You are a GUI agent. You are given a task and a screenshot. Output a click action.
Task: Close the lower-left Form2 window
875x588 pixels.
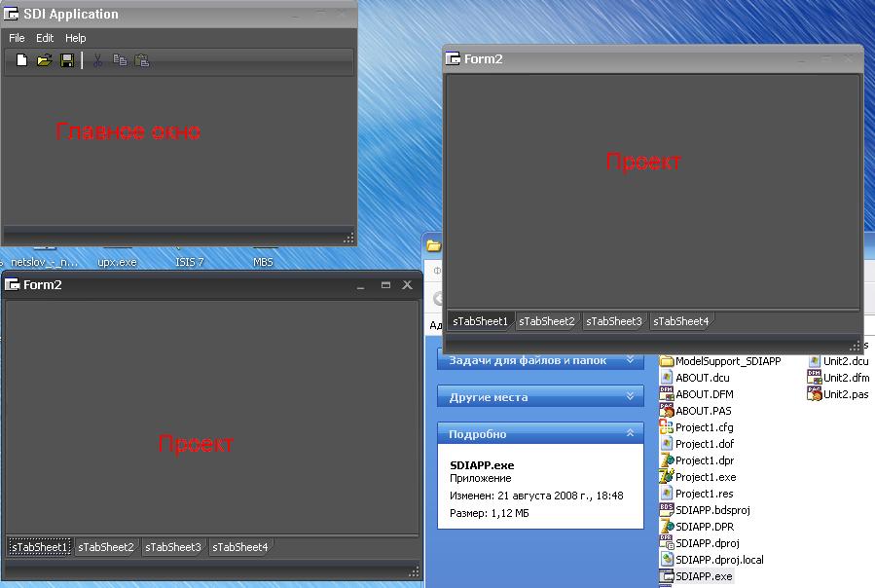point(408,285)
